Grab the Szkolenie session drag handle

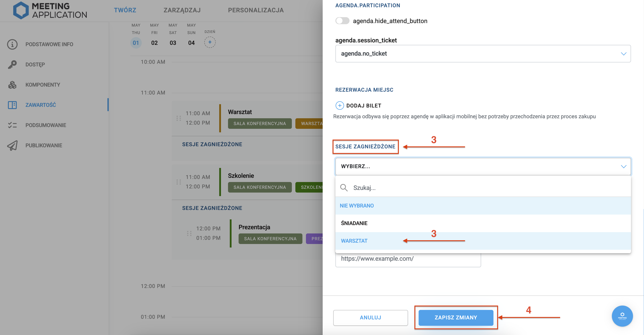(x=178, y=182)
